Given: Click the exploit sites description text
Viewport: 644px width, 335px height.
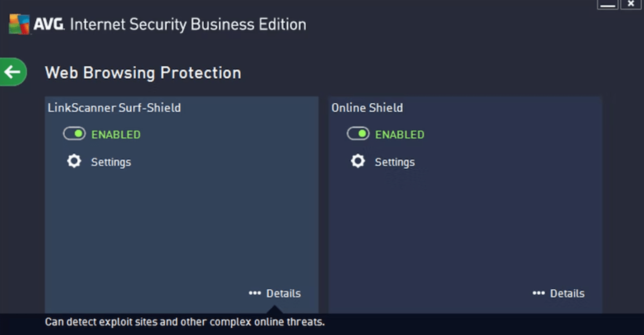Looking at the screenshot, I should pos(183,322).
